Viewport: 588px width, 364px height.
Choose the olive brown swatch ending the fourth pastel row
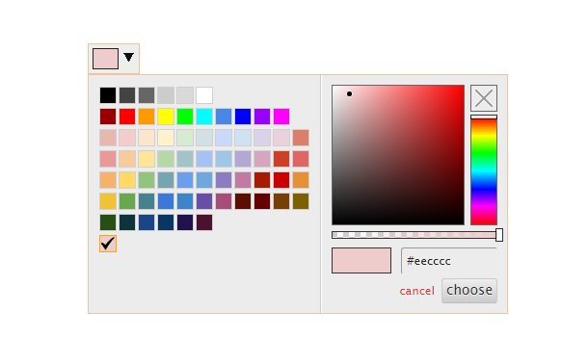point(301,201)
